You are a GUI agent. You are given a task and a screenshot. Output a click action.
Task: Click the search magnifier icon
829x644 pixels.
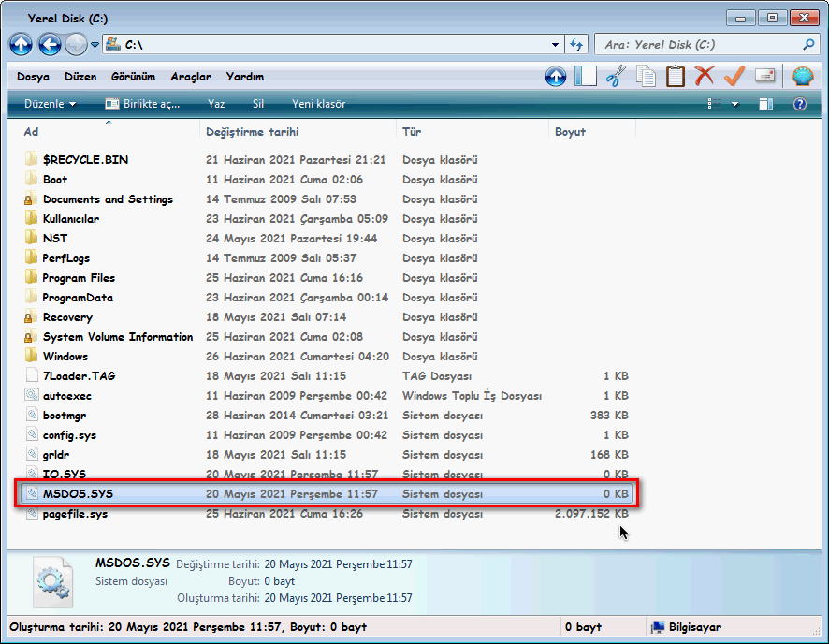tap(808, 45)
